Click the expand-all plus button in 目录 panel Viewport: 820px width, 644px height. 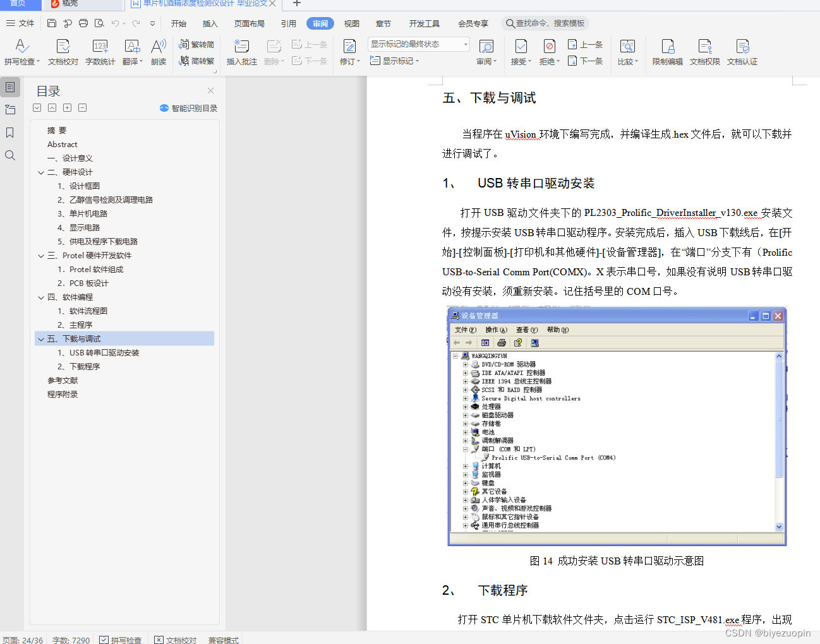coord(68,108)
